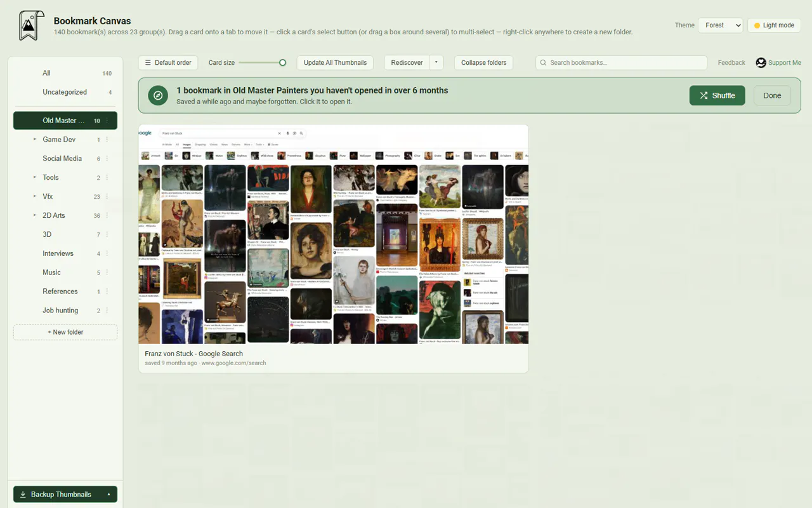Open the three-dot menu for 3D folder

tap(107, 235)
